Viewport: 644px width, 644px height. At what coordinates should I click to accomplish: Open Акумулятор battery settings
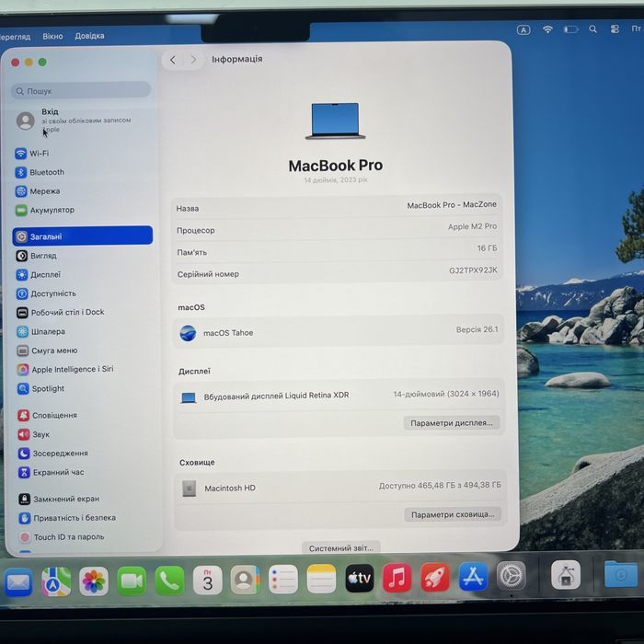(x=45, y=210)
